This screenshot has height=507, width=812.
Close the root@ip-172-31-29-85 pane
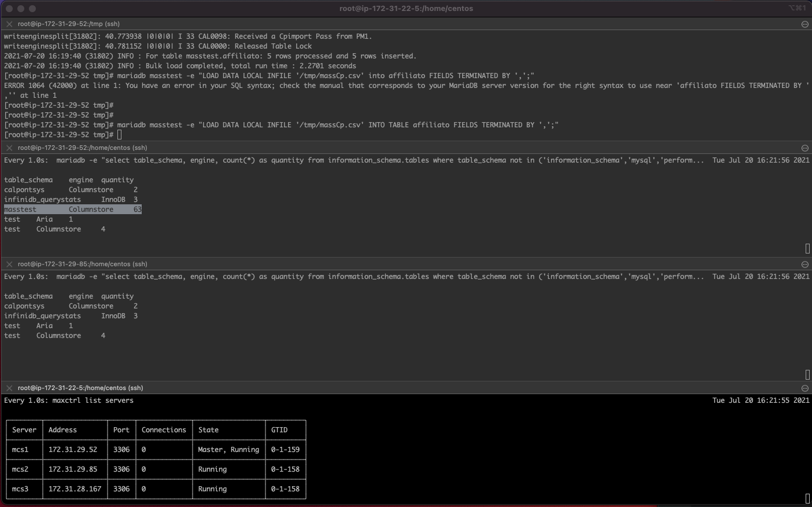coord(9,264)
